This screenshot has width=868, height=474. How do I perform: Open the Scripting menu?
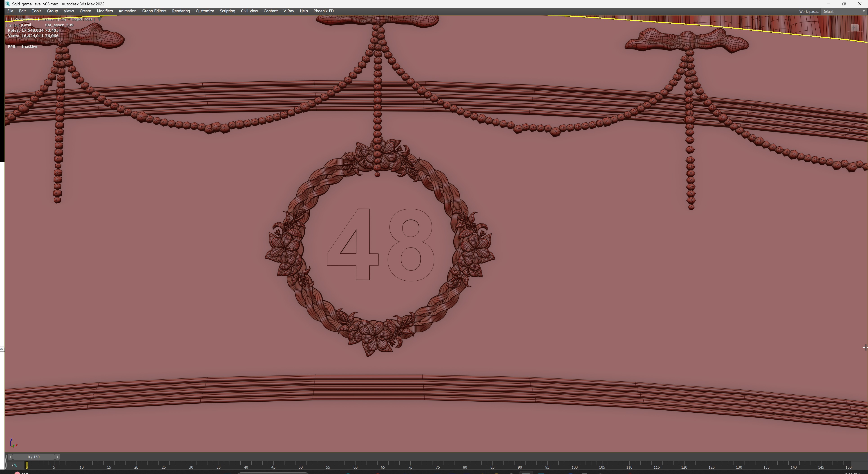[x=227, y=11]
